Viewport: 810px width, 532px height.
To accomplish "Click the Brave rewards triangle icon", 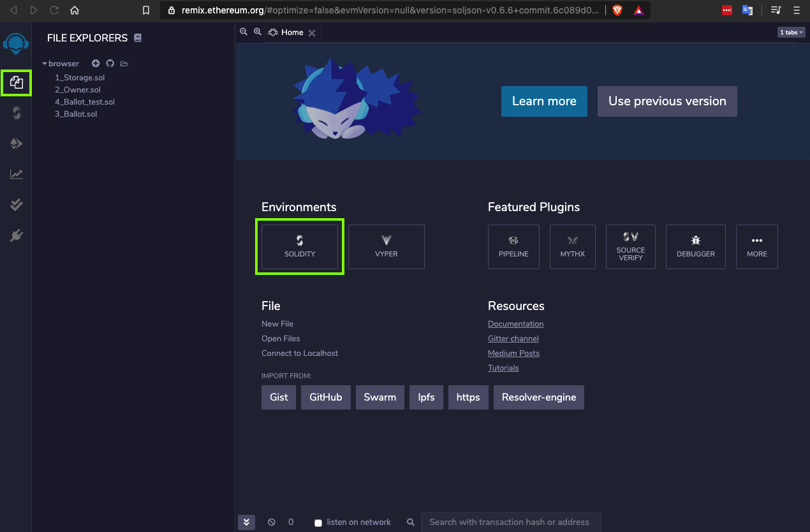I will point(638,10).
